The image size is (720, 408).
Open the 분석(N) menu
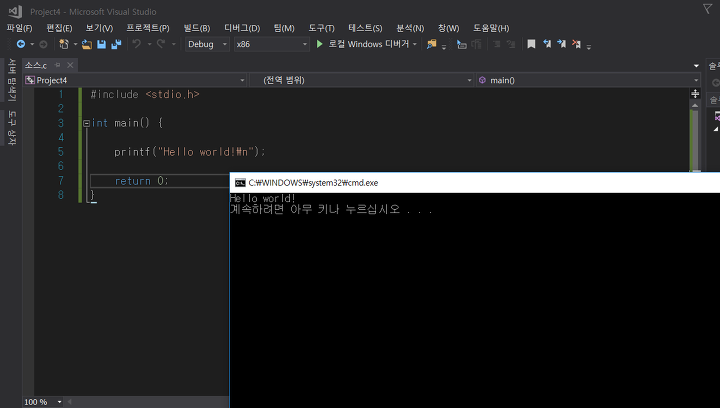pos(410,28)
